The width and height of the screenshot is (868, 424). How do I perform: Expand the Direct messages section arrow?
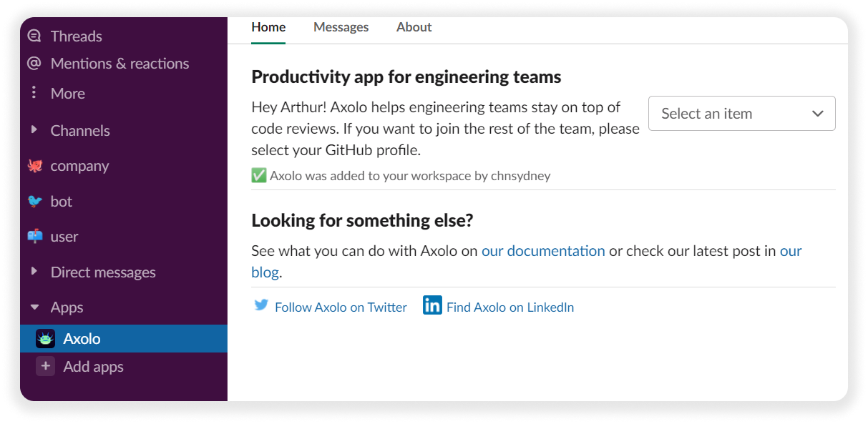[x=34, y=272]
